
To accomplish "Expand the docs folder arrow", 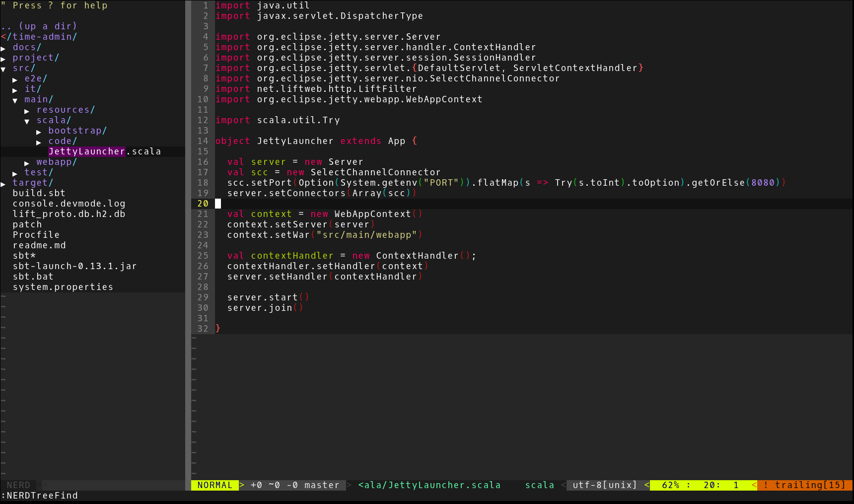I will [x=3, y=48].
